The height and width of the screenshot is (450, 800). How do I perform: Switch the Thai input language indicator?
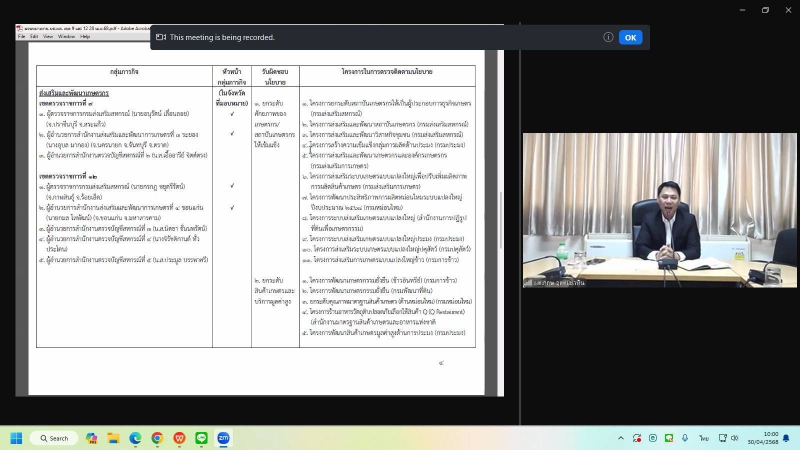(x=704, y=438)
